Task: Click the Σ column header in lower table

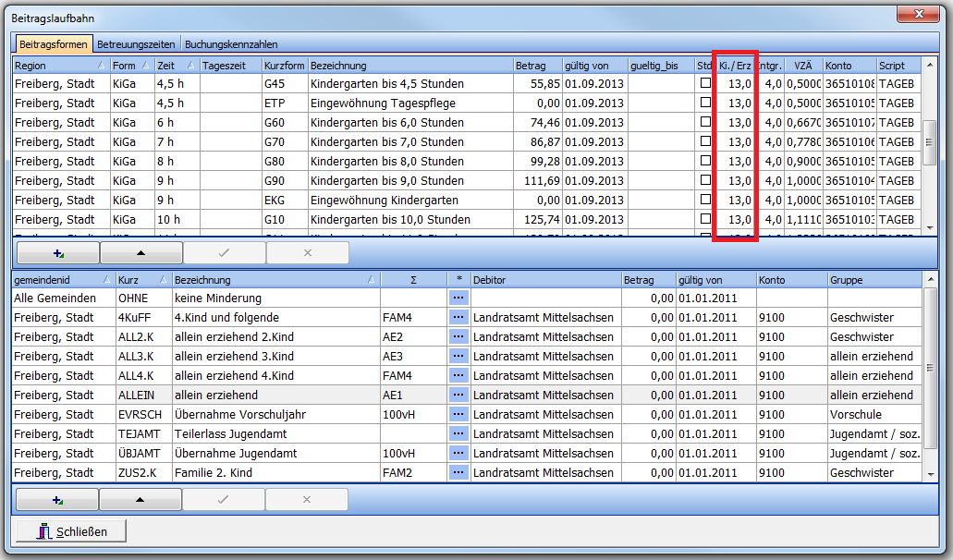Action: [413, 280]
